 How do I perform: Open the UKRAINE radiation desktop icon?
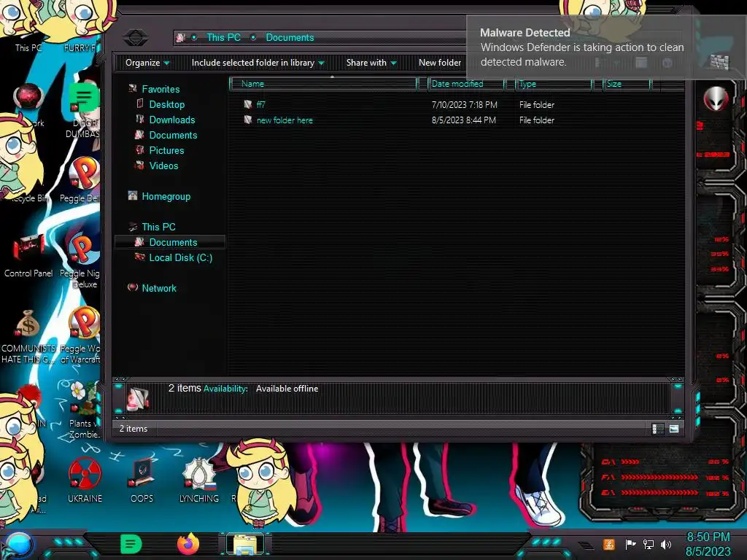[x=85, y=480]
